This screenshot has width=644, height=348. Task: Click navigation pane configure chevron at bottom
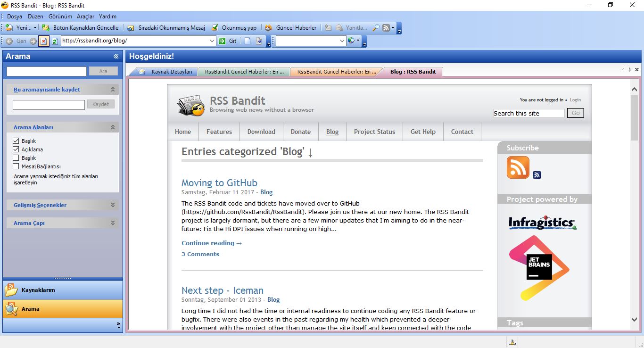(x=118, y=325)
